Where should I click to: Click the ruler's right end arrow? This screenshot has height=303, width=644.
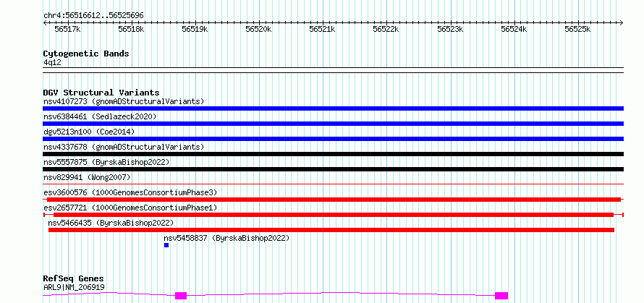click(x=622, y=22)
